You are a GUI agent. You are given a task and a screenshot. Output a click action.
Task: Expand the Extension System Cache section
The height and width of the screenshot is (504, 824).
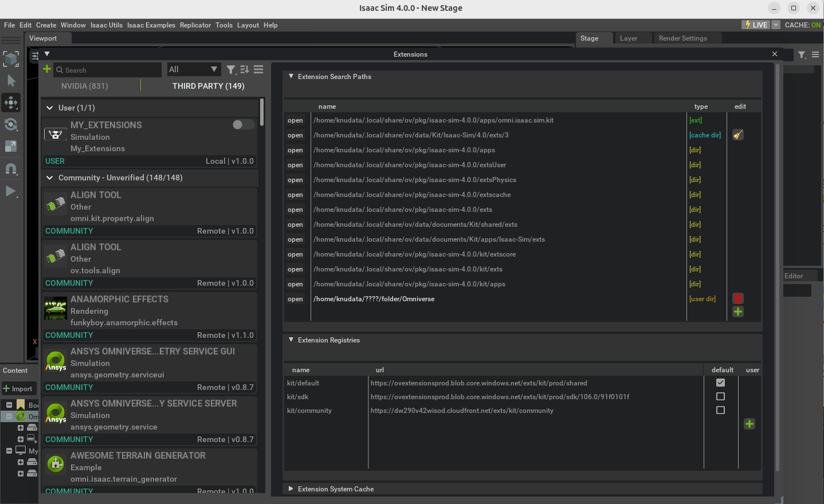coord(291,489)
